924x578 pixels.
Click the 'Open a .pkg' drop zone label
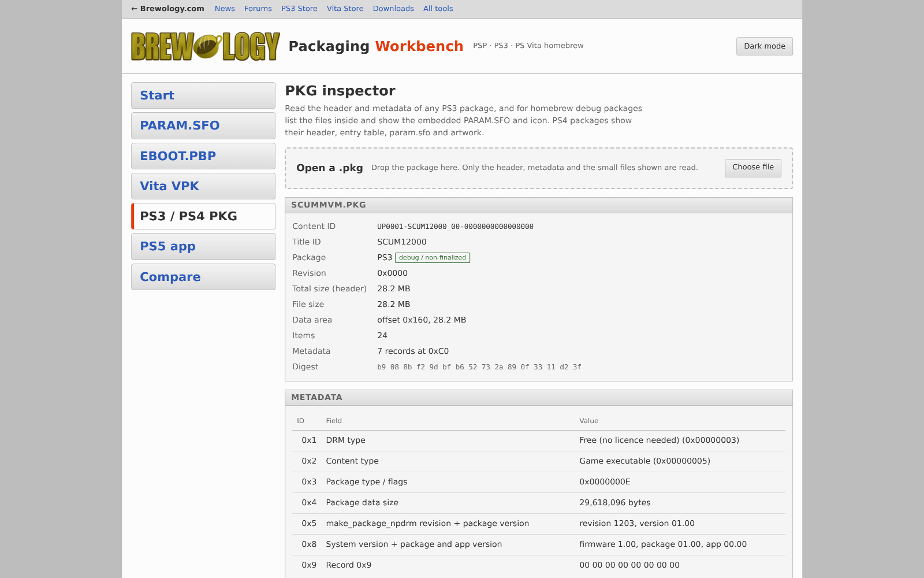point(330,168)
